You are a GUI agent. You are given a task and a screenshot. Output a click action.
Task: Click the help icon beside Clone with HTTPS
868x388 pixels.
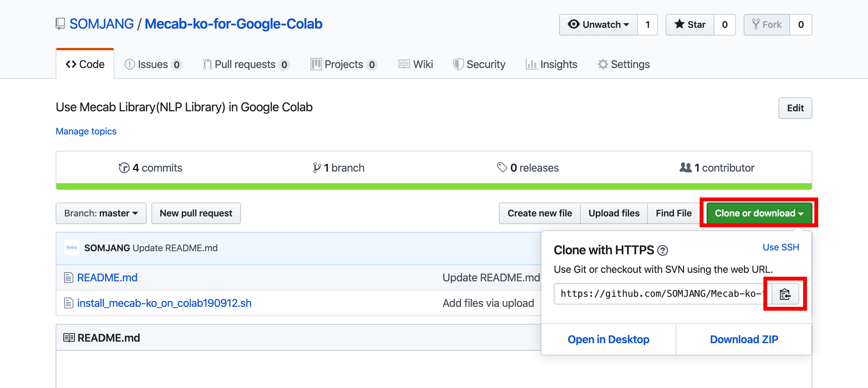pyautogui.click(x=663, y=251)
